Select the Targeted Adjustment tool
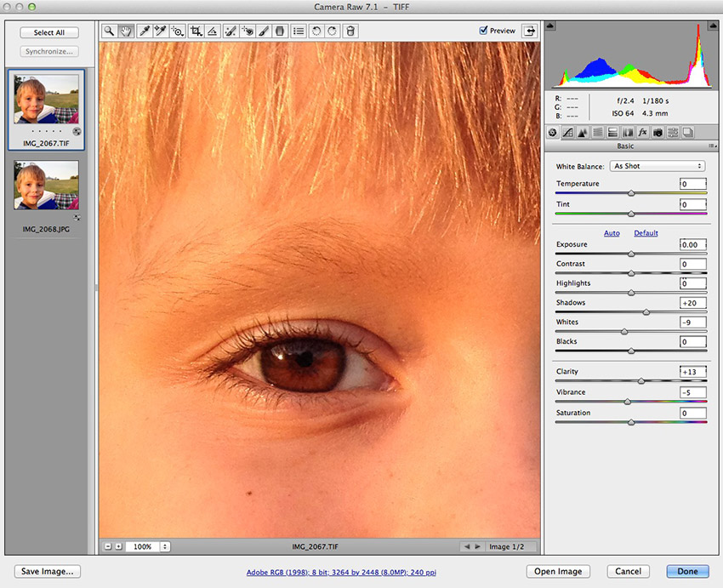Screen dimensions: 723x588 point(178,31)
